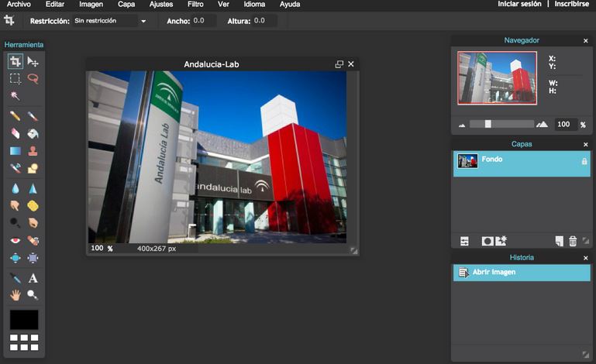Open the Ayuda menu
The width and height of the screenshot is (596, 364).
click(290, 4)
